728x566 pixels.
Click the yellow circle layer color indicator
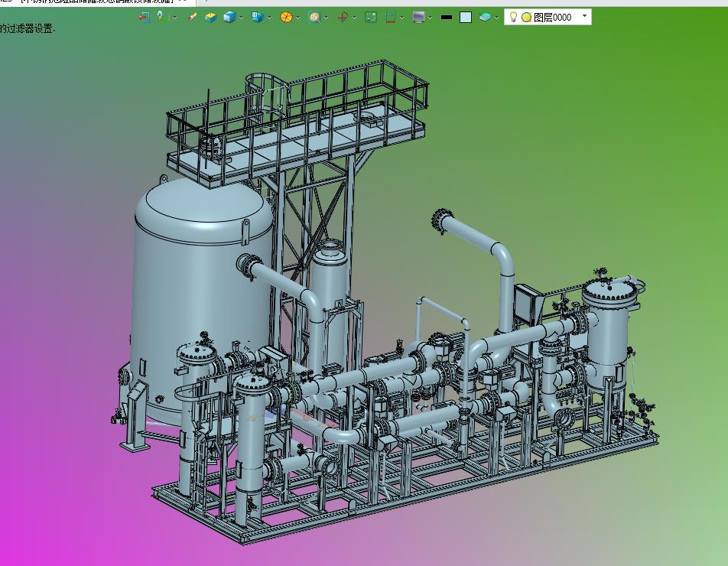(526, 18)
